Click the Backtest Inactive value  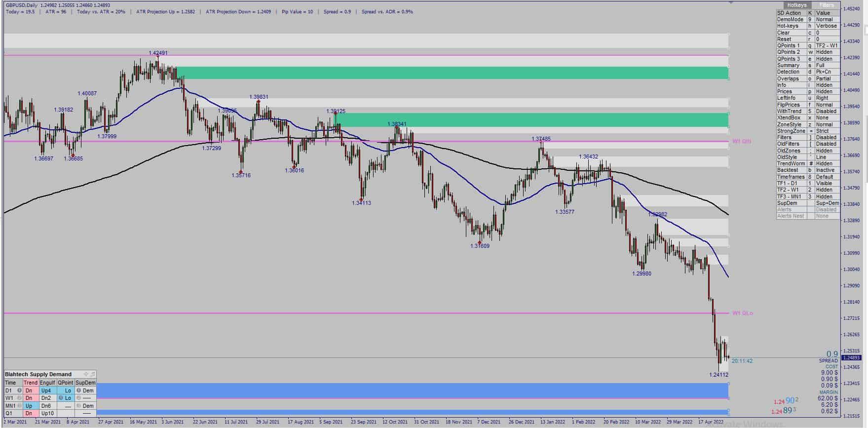coord(827,170)
